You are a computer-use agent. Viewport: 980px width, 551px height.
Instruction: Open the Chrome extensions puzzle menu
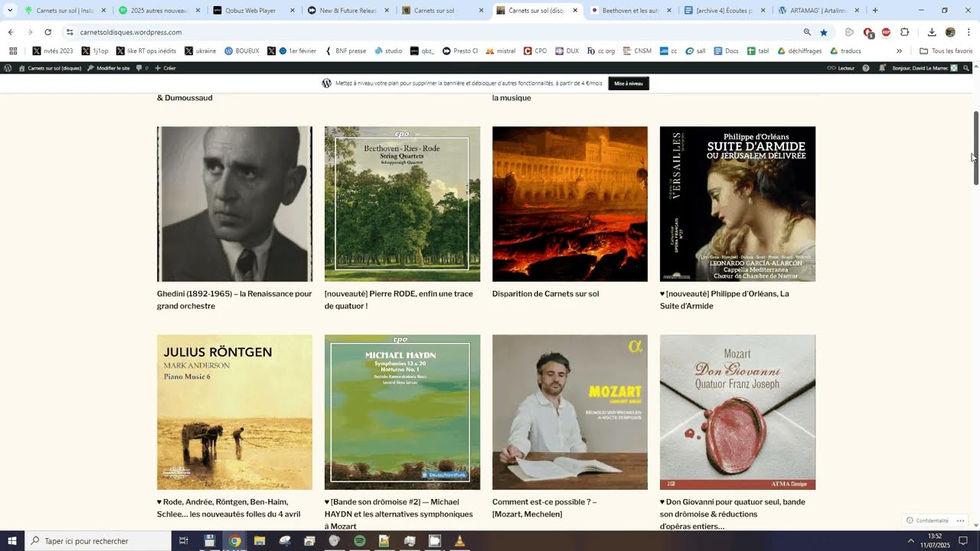(904, 32)
